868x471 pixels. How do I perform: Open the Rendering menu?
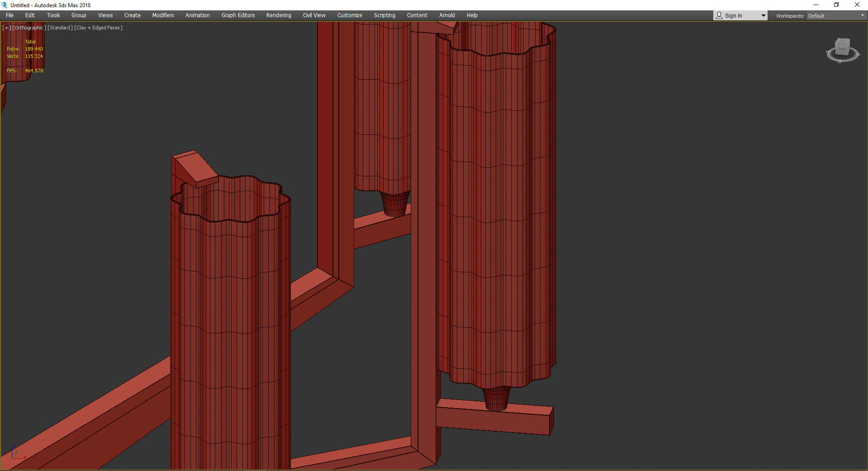coord(279,15)
